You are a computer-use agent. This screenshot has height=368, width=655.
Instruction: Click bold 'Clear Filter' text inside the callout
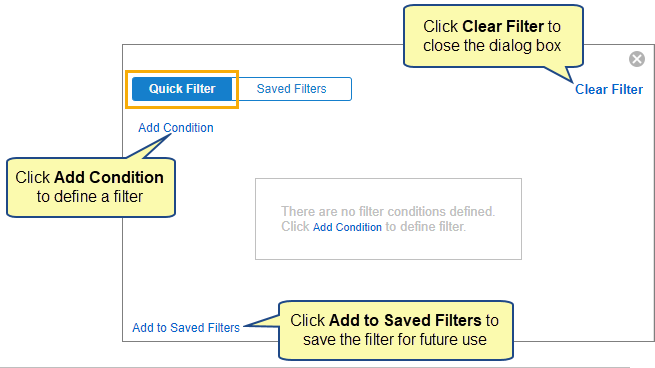click(x=503, y=26)
